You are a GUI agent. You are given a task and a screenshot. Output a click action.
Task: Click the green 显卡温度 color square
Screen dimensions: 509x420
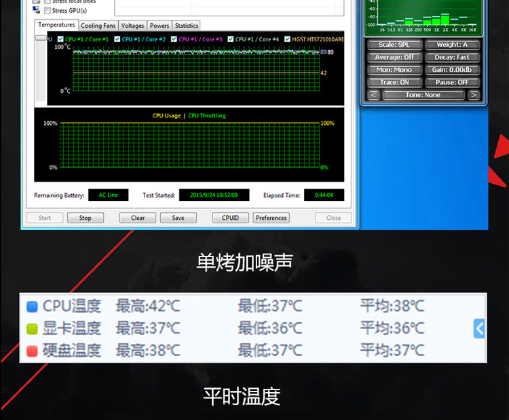point(32,329)
